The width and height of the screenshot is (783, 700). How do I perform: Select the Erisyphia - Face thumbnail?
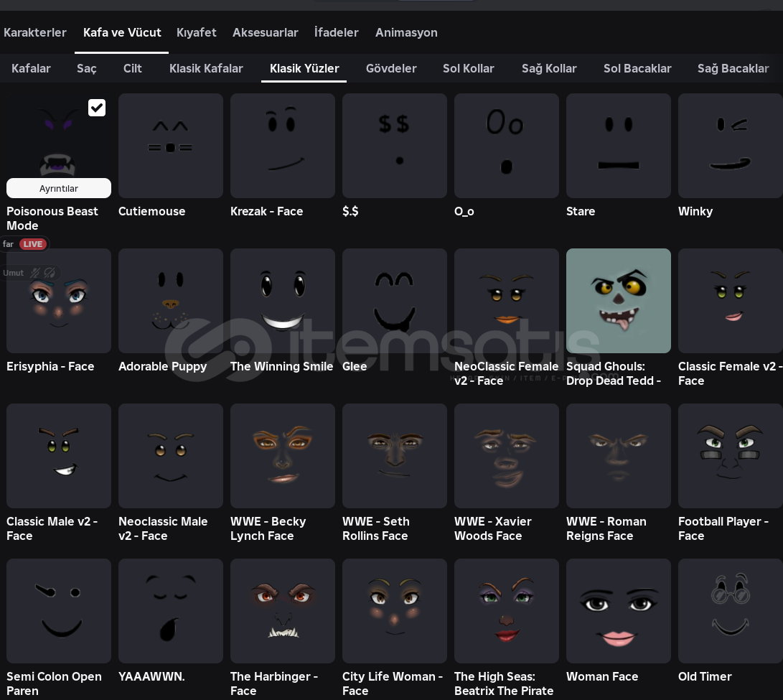point(58,301)
